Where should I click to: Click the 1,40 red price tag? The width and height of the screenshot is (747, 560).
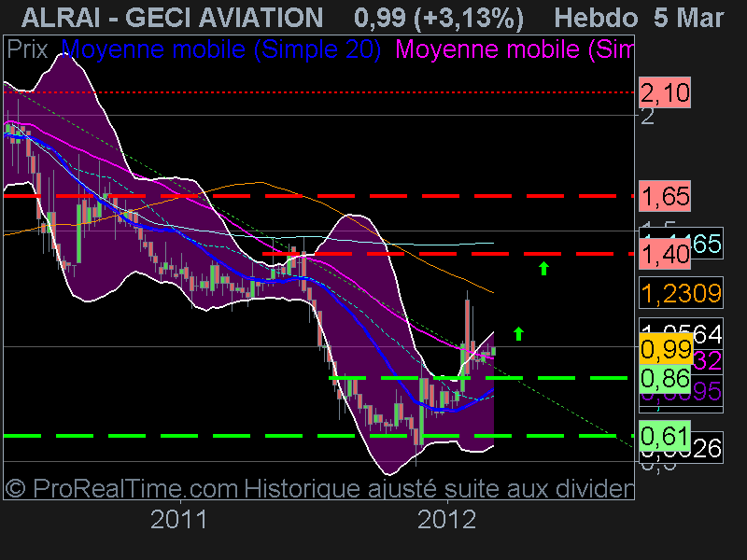665,254
